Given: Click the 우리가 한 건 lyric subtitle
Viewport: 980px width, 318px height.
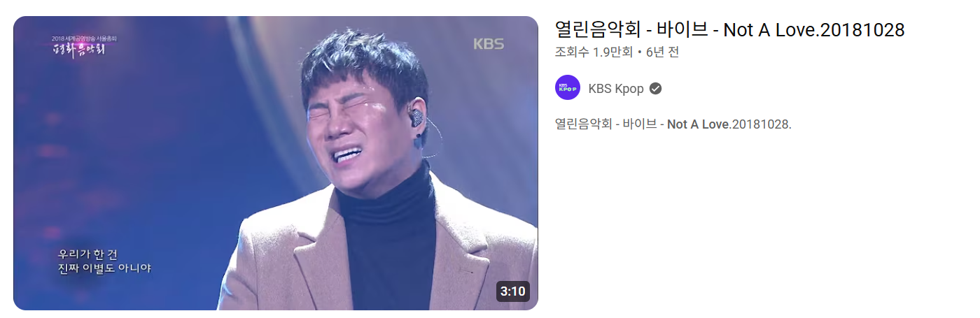Looking at the screenshot, I should (88, 254).
